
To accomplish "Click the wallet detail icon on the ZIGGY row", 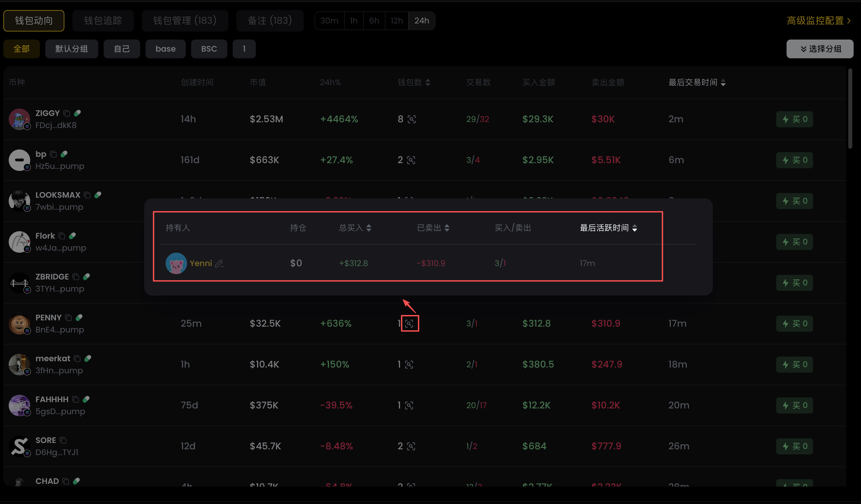I will 412,119.
